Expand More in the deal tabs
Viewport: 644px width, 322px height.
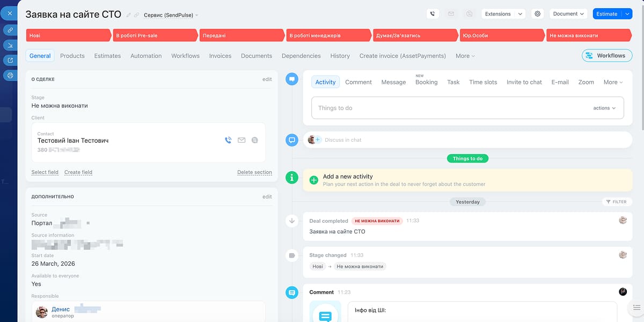(465, 56)
